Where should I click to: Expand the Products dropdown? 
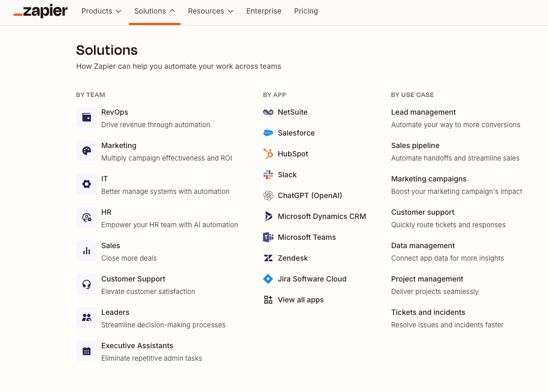pyautogui.click(x=101, y=11)
